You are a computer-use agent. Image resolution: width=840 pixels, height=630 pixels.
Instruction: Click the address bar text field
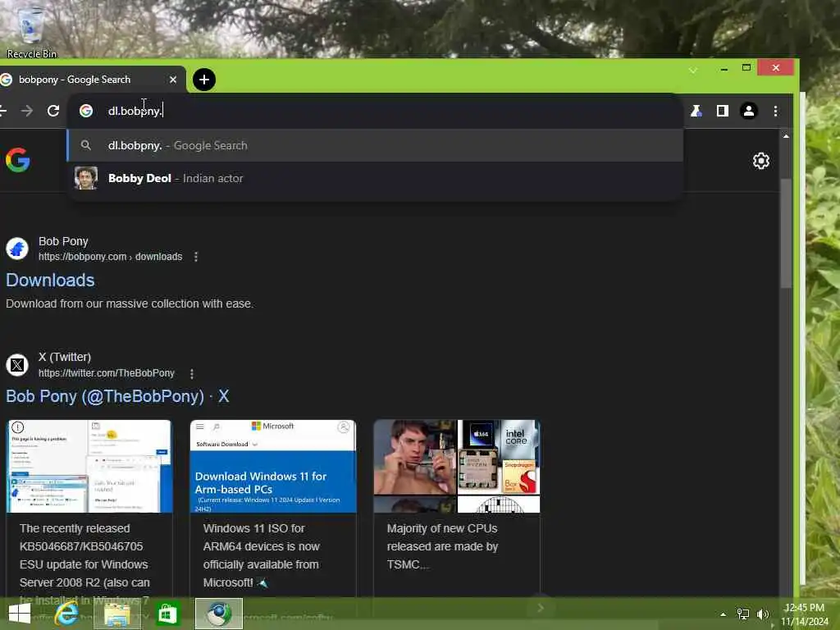375,111
